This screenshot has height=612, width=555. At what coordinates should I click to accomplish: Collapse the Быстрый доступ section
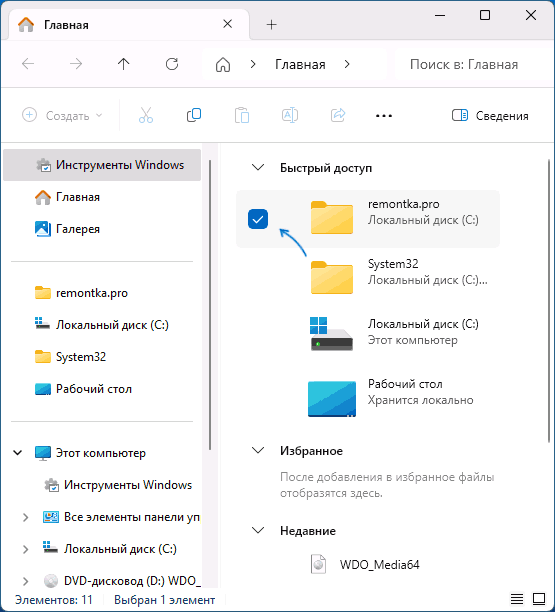click(258, 168)
